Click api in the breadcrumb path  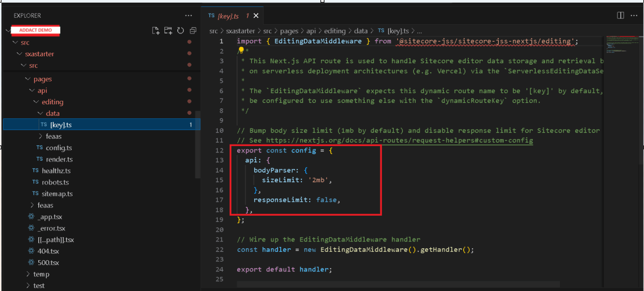coord(311,31)
